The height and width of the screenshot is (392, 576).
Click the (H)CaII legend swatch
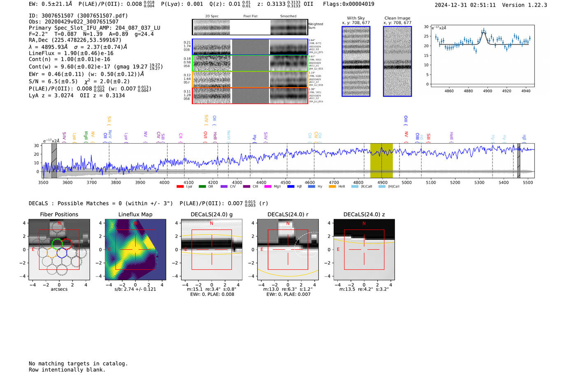382,187
